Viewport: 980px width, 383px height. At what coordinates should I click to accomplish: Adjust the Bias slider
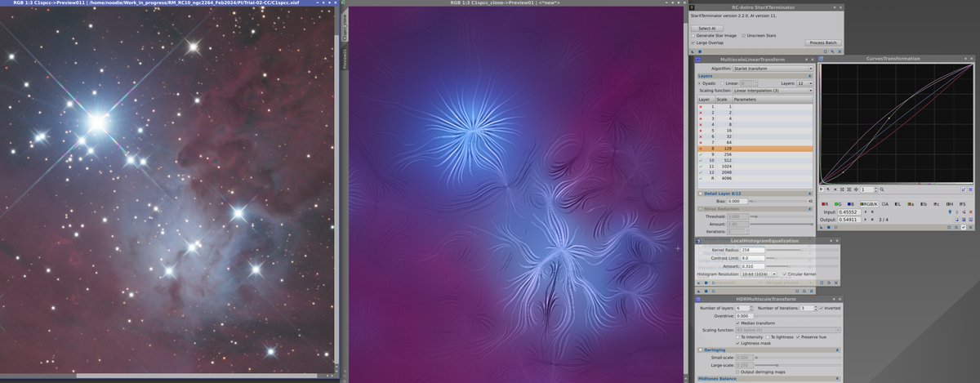click(x=780, y=201)
